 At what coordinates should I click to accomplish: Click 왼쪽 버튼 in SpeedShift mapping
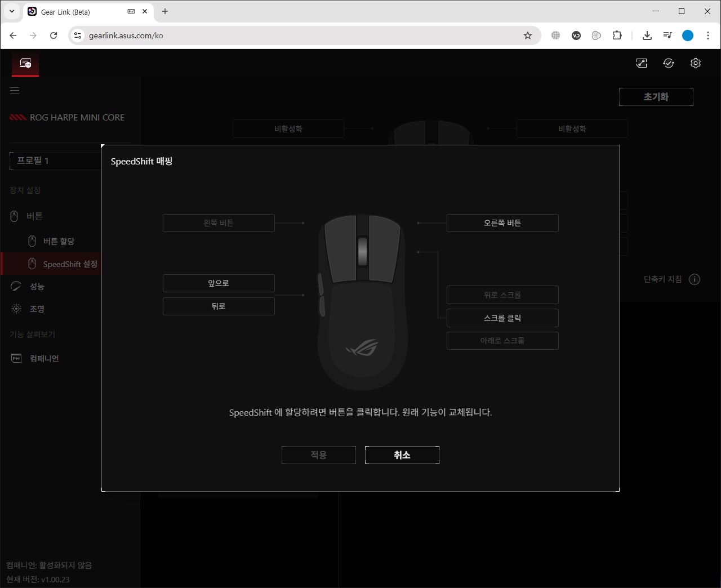pos(219,223)
